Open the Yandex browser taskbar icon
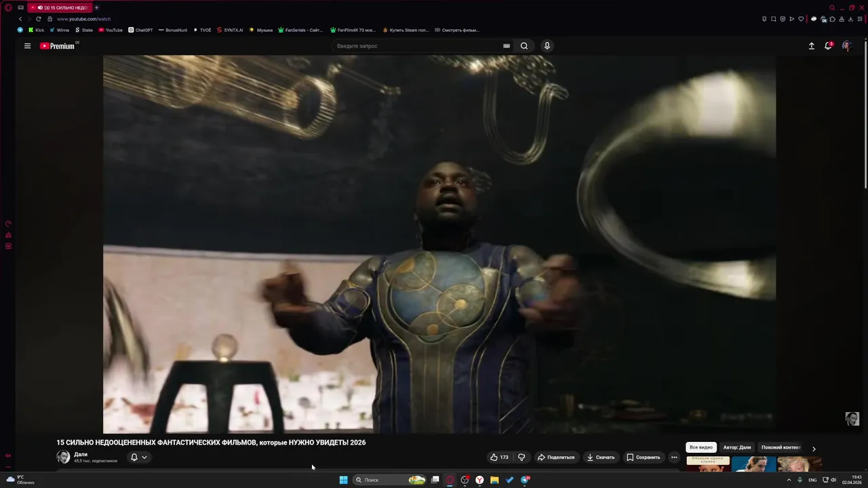868x488 pixels. 479,480
